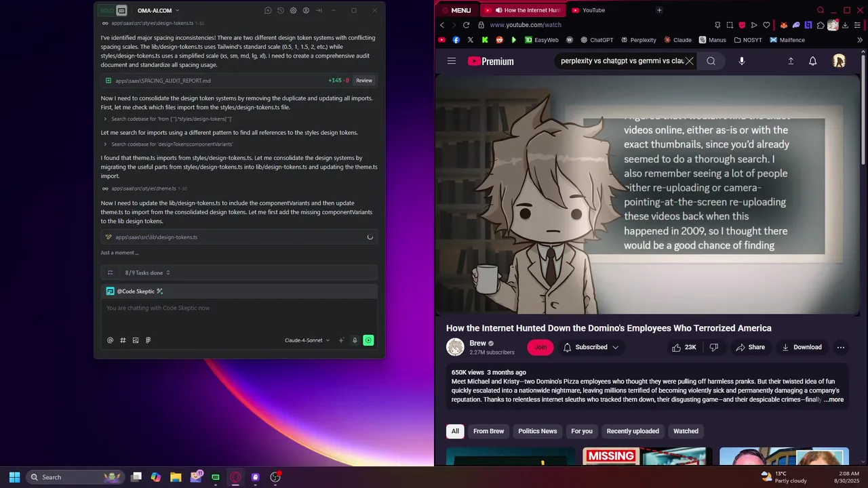
Task: Open the SPACING_AUDIT_REPORT.md file entry
Action: (239, 81)
